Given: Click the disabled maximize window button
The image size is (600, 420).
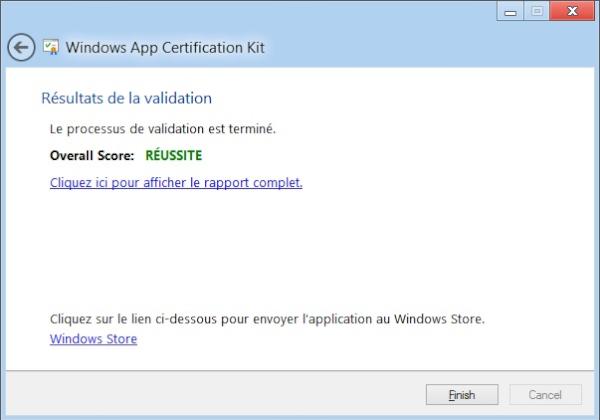Looking at the screenshot, I should pos(536,11).
